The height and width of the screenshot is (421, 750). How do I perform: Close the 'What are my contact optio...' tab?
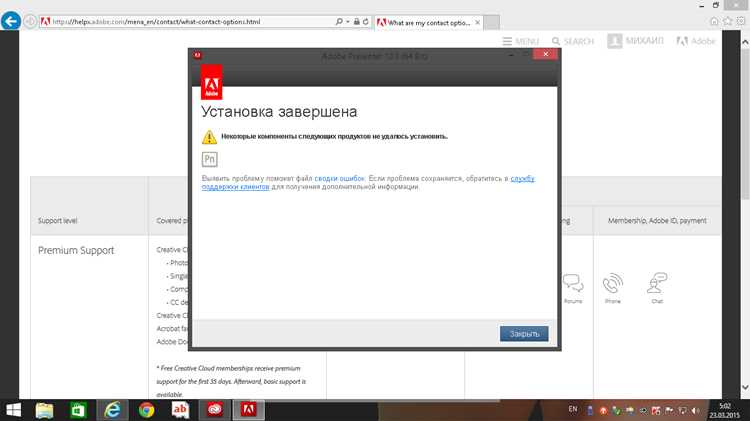point(477,22)
